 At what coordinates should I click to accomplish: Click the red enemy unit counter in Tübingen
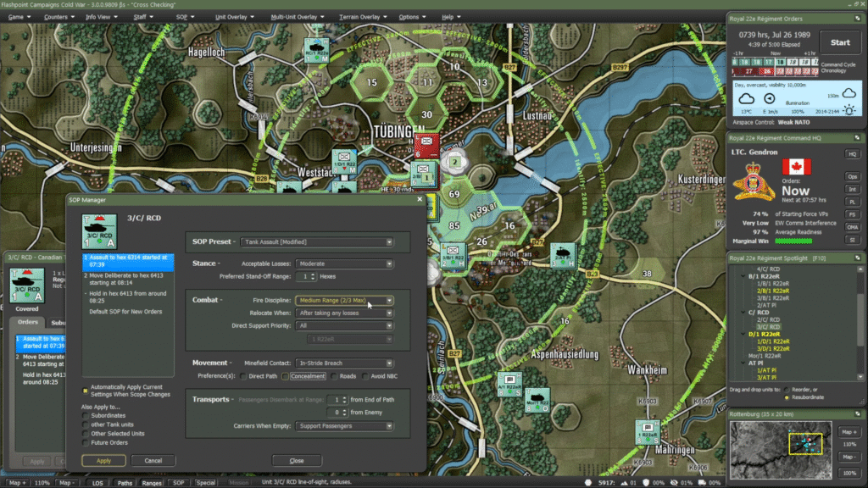point(426,145)
